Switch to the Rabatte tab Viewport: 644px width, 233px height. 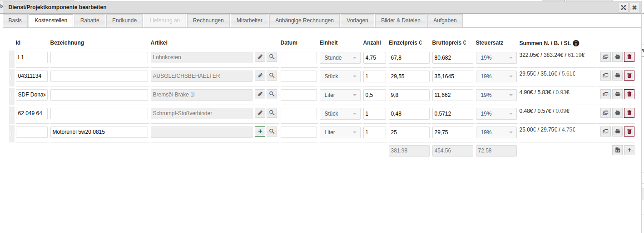90,20
